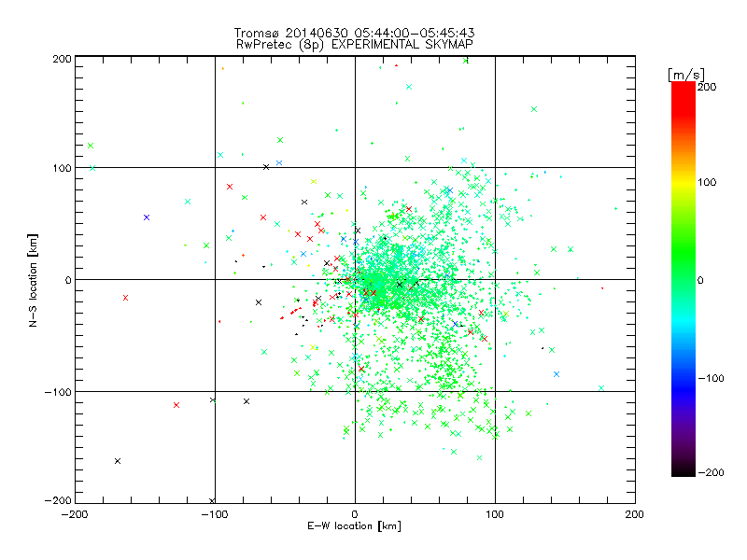The image size is (747, 560).
Task: Click the x-axis tick label '200'
Action: coord(635,514)
